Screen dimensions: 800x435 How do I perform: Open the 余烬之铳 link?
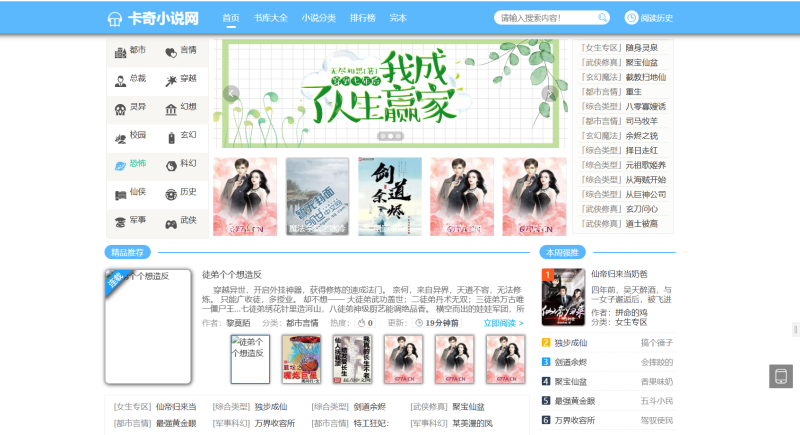[x=642, y=136]
